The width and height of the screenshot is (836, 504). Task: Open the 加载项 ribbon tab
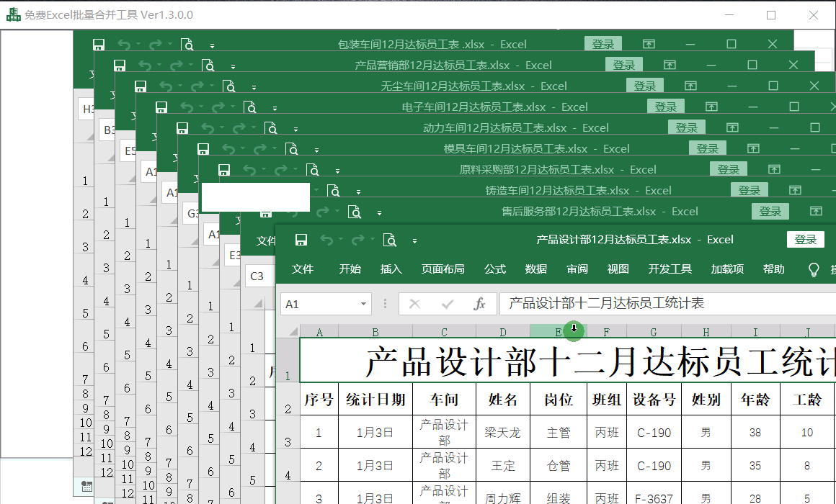[x=727, y=269]
